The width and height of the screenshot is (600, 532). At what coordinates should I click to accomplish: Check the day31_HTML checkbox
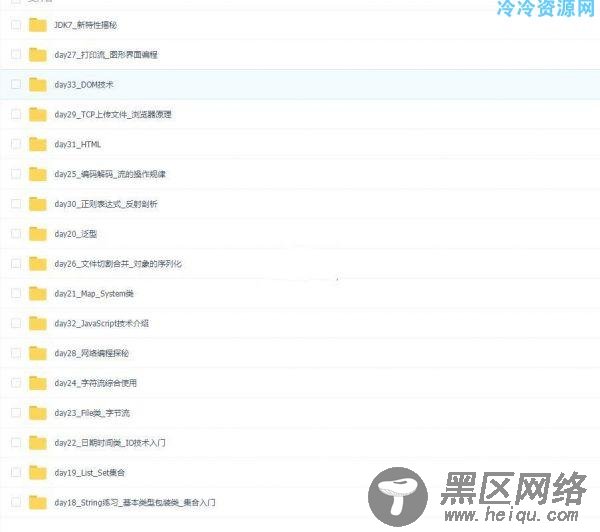[16, 144]
